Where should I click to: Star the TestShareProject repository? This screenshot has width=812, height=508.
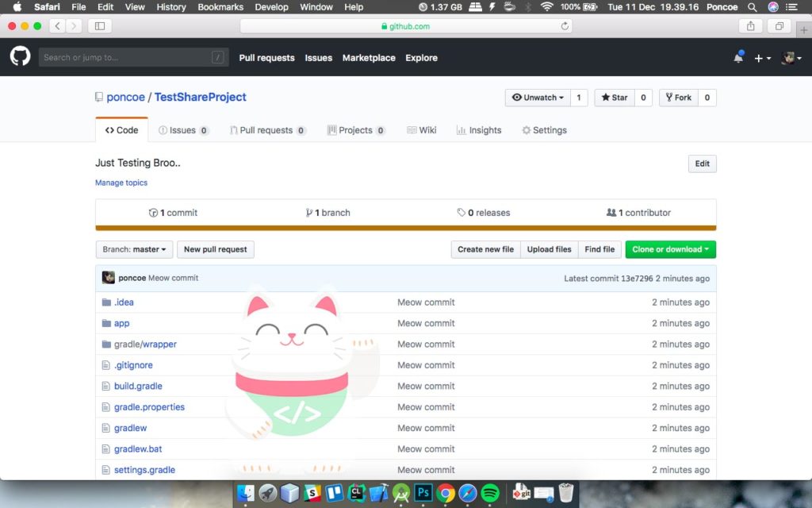click(x=615, y=98)
